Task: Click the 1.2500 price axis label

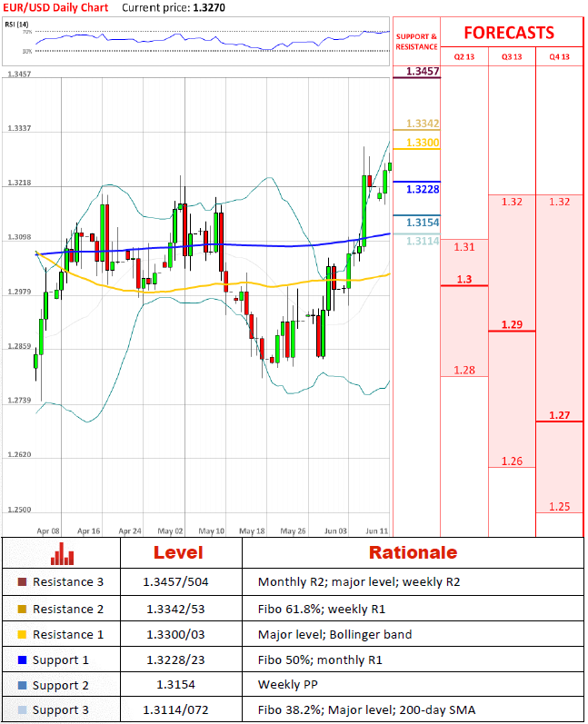Action: point(19,510)
